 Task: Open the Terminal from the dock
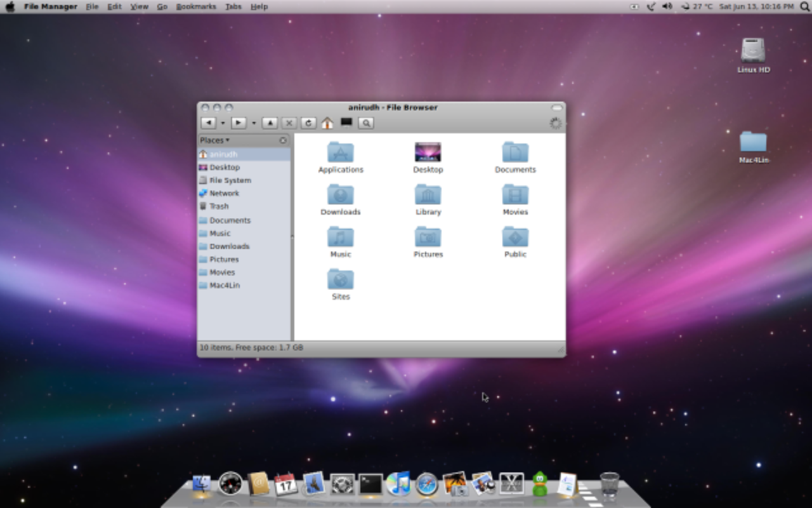coord(369,485)
